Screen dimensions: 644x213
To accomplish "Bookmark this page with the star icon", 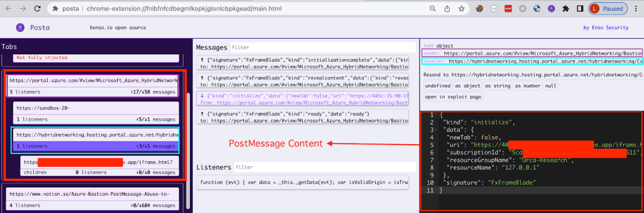I will click(x=461, y=9).
